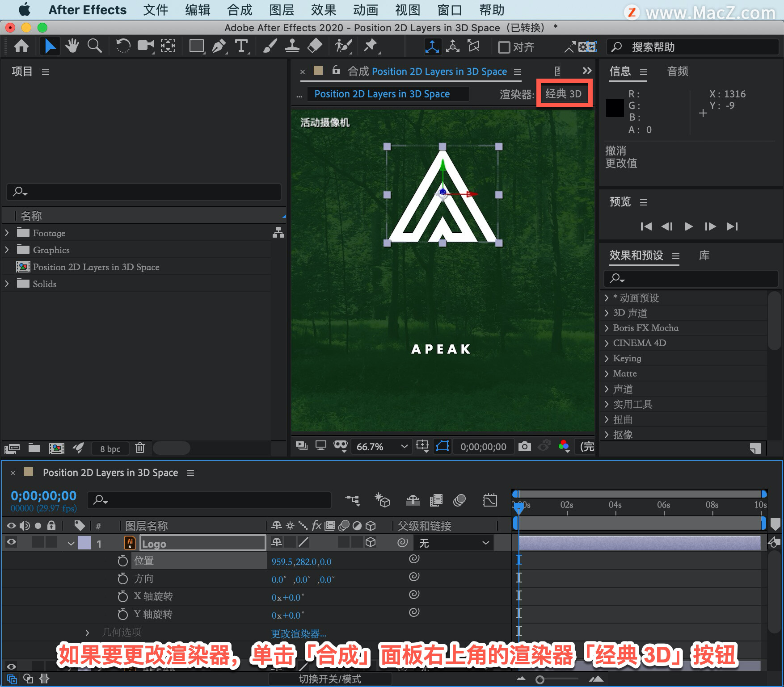
Task: Open the 效果 menu
Action: (324, 10)
